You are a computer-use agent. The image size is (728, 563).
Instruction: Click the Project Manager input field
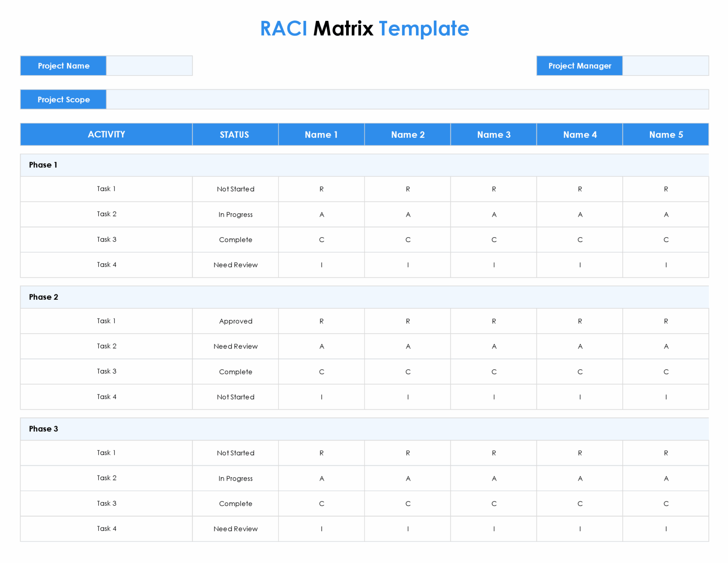coord(665,65)
